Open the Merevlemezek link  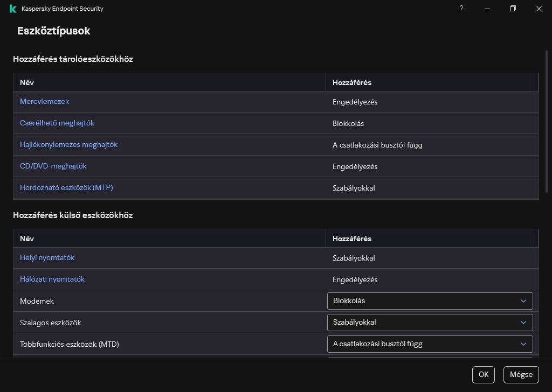click(44, 102)
